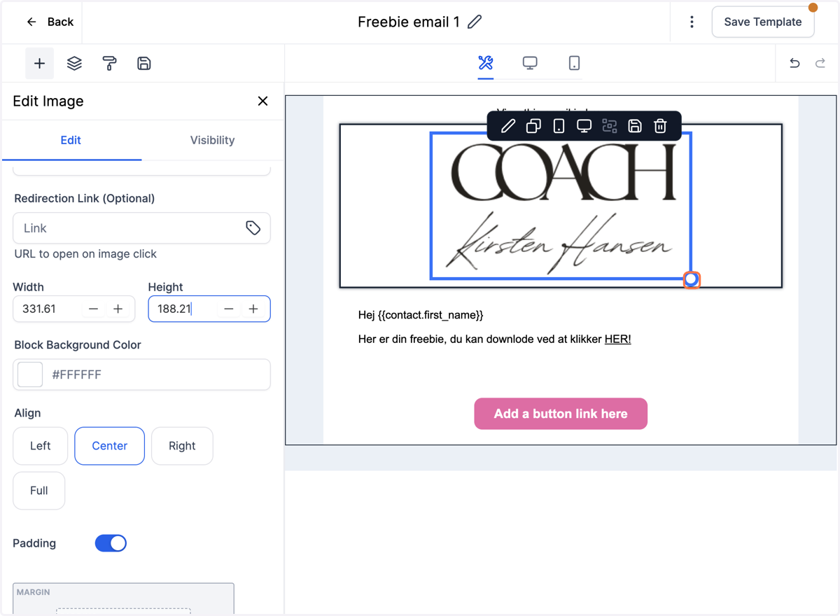Click the save disk icon in left toolbar
840x616 pixels.
[x=144, y=64]
